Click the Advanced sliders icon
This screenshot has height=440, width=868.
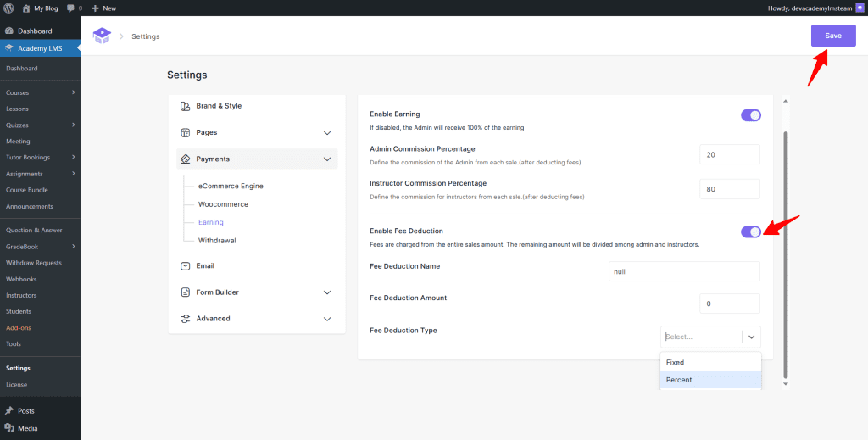click(186, 319)
